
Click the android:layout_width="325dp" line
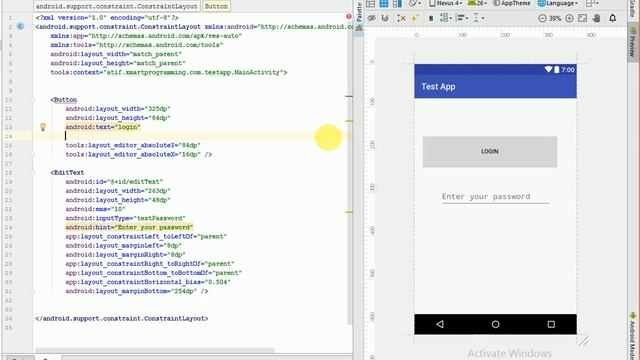(x=118, y=109)
